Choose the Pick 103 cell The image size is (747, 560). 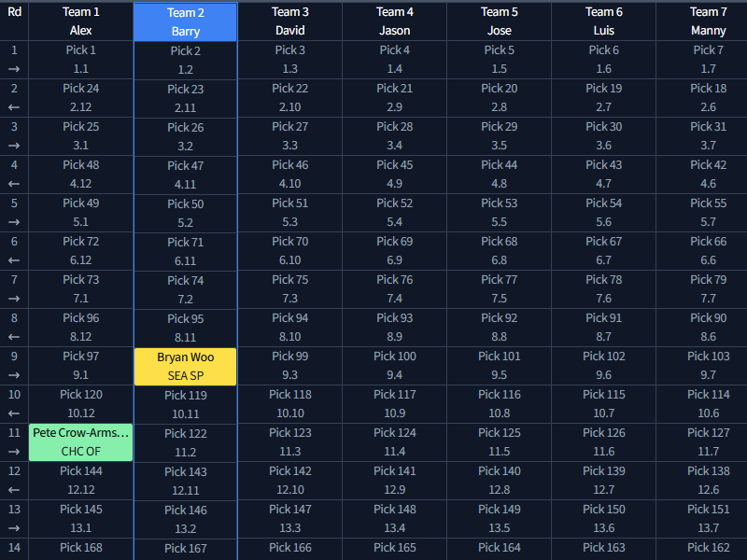pos(702,366)
